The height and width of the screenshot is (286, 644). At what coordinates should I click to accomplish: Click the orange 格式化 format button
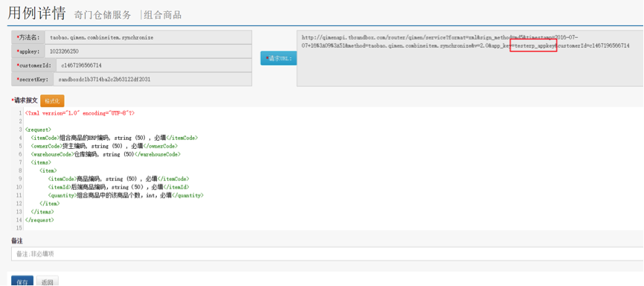click(x=52, y=101)
